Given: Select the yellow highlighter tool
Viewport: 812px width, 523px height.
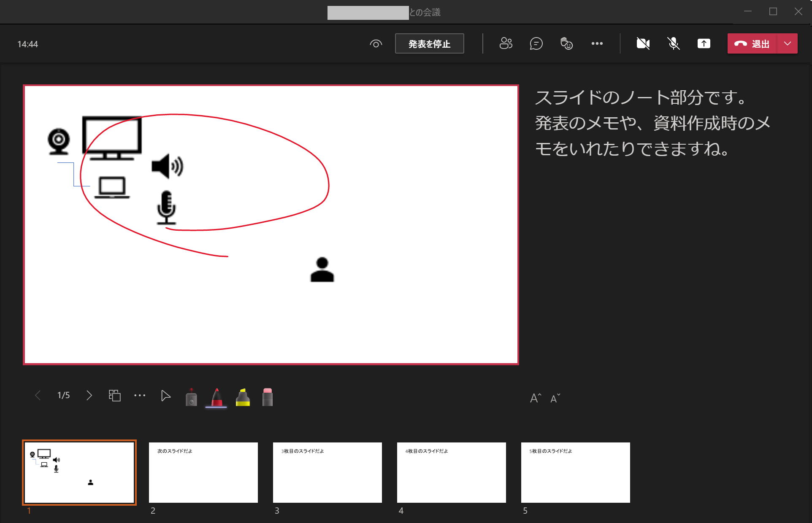Looking at the screenshot, I should (243, 397).
